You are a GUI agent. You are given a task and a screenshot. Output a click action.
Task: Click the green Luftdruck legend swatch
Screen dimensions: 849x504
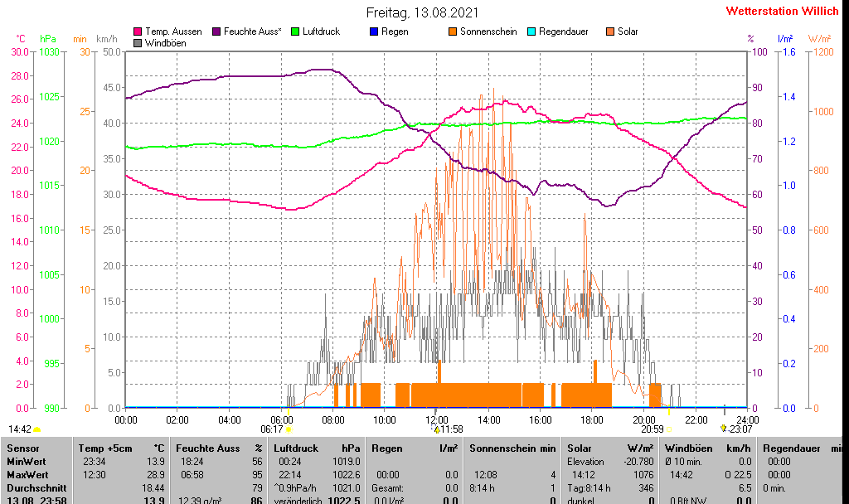pyautogui.click(x=295, y=32)
